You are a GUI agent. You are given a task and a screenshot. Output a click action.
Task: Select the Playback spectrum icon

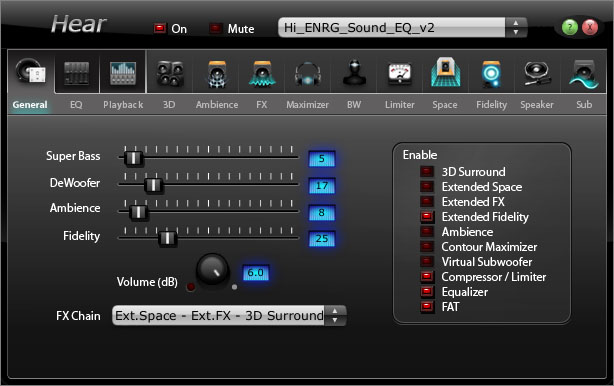click(123, 73)
